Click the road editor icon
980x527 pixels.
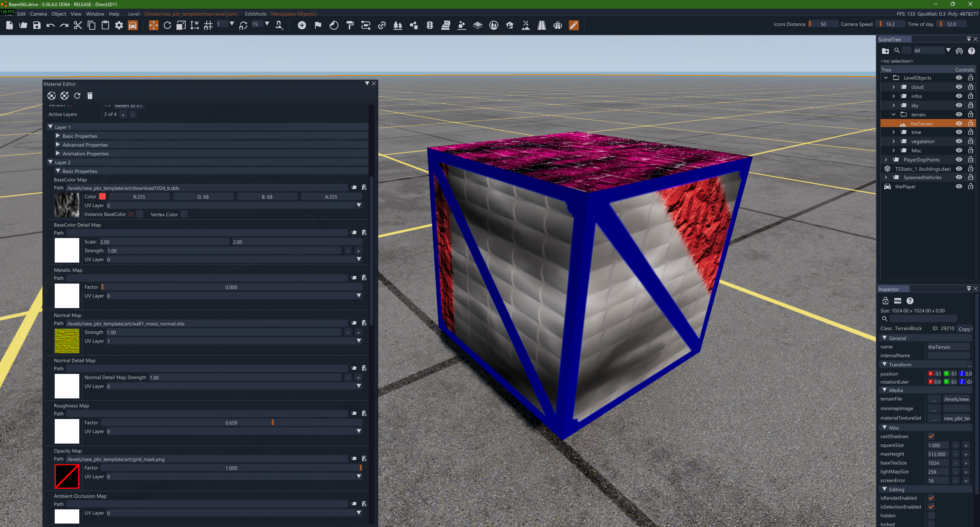pos(541,26)
